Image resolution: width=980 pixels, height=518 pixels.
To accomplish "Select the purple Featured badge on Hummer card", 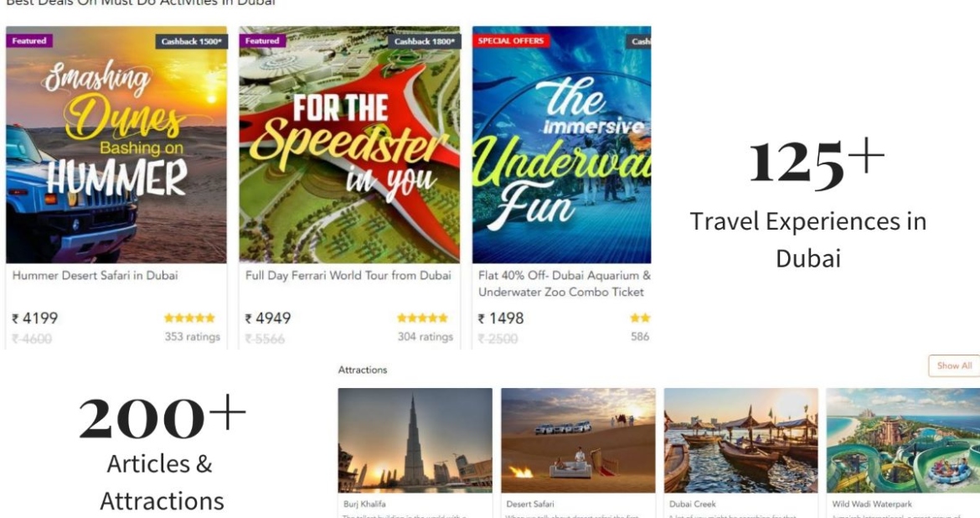I will (29, 41).
